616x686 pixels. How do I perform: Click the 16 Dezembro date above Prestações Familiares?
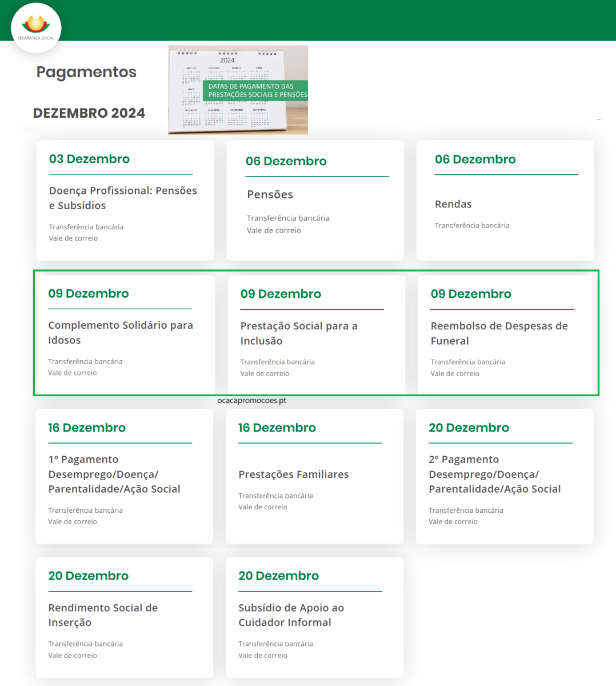[x=277, y=428]
